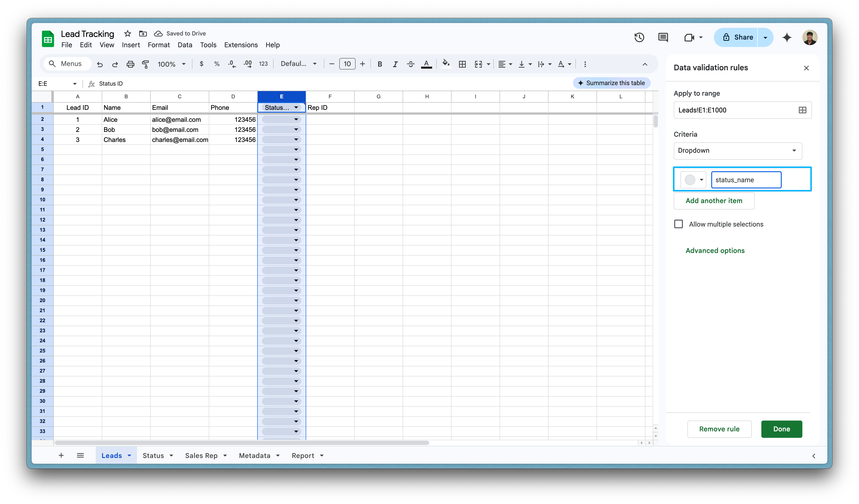The width and height of the screenshot is (859, 504).
Task: Open the more toolbar options menu
Action: pos(585,64)
